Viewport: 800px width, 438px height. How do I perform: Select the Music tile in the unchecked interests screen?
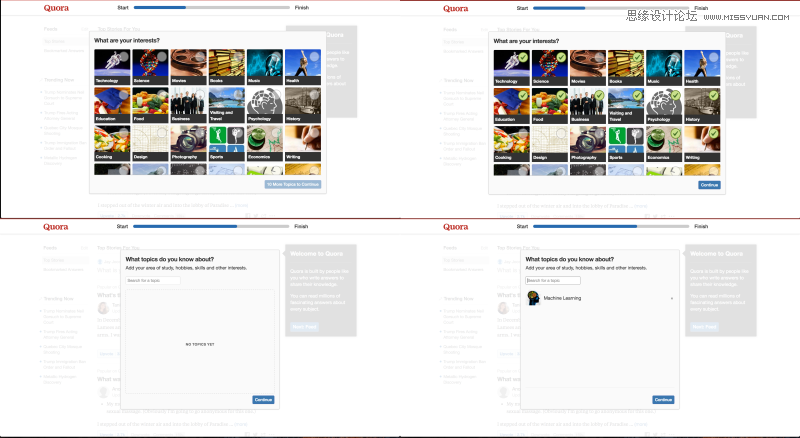tap(265, 67)
